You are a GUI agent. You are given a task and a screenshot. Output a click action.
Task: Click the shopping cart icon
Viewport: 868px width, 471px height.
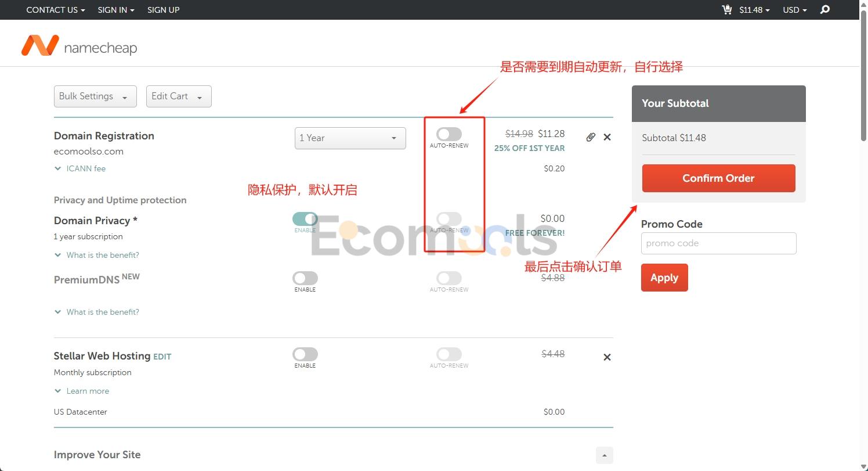727,10
